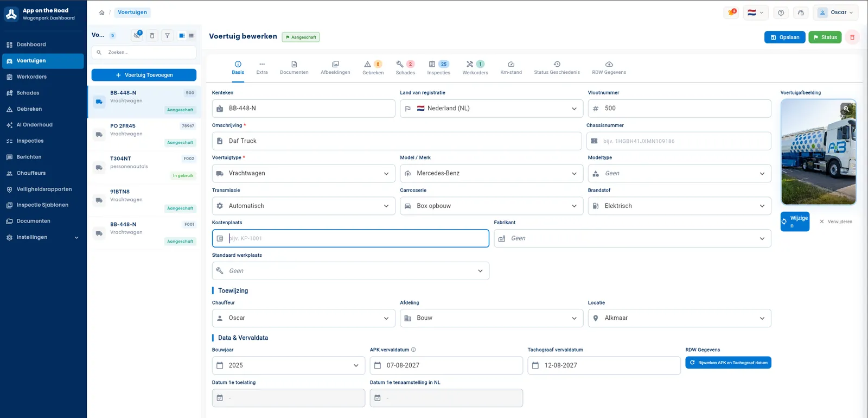Switch to the Documenten tab

(x=294, y=68)
